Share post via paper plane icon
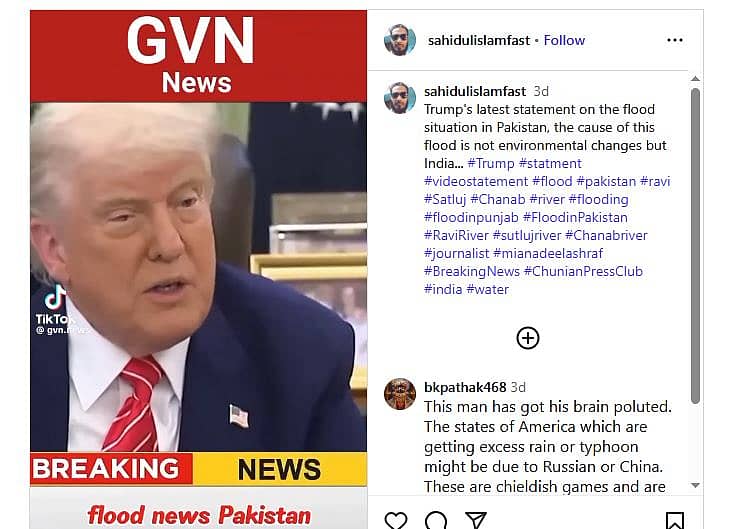 [x=476, y=520]
